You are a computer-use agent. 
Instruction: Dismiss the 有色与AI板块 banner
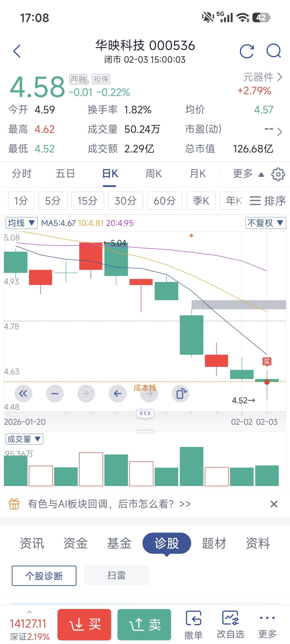(274, 504)
